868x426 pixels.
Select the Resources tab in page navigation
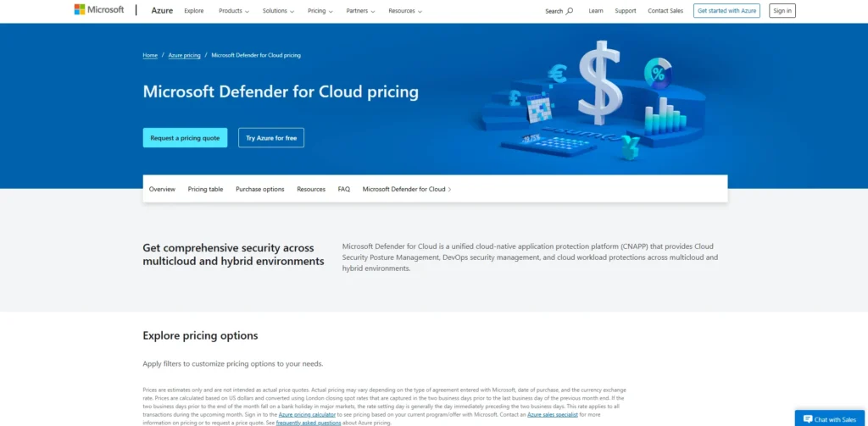click(x=311, y=189)
